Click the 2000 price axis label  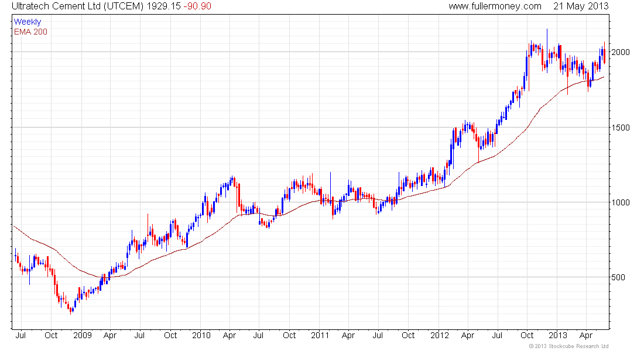coord(621,52)
